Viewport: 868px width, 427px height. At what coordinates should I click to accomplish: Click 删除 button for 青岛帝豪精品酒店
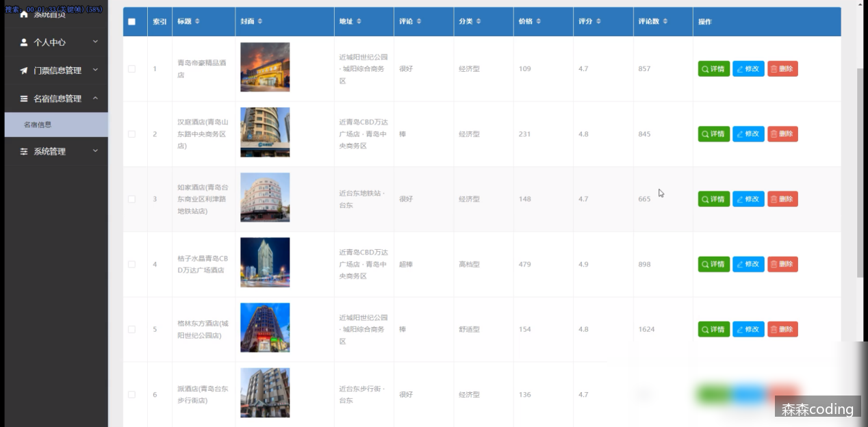point(782,68)
